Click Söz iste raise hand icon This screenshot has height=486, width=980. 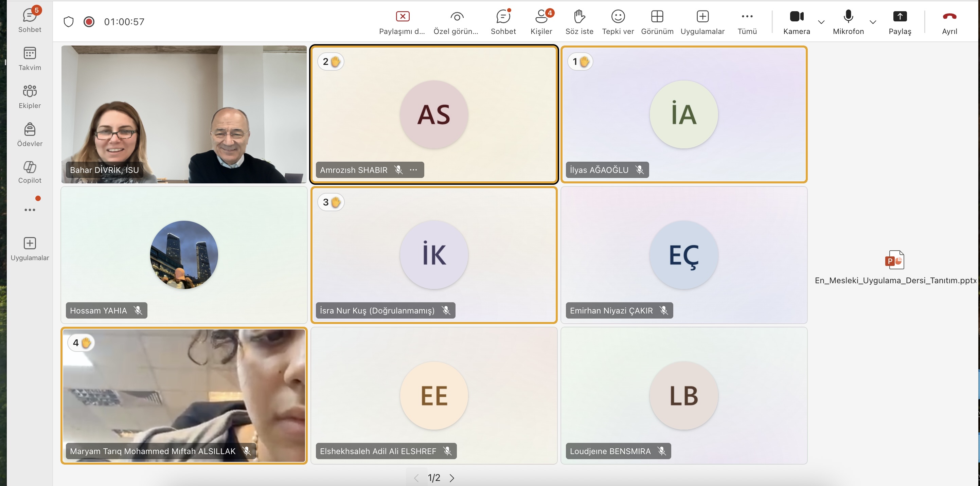(x=579, y=22)
